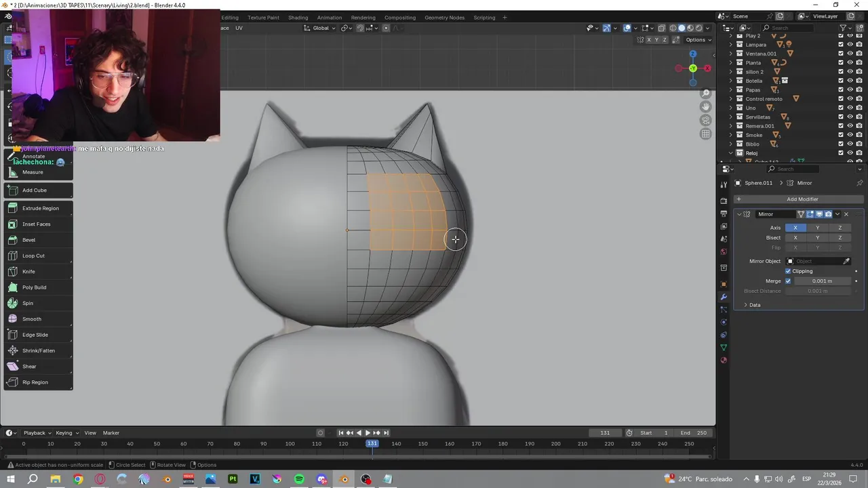Click the Add Modifier button

point(798,199)
